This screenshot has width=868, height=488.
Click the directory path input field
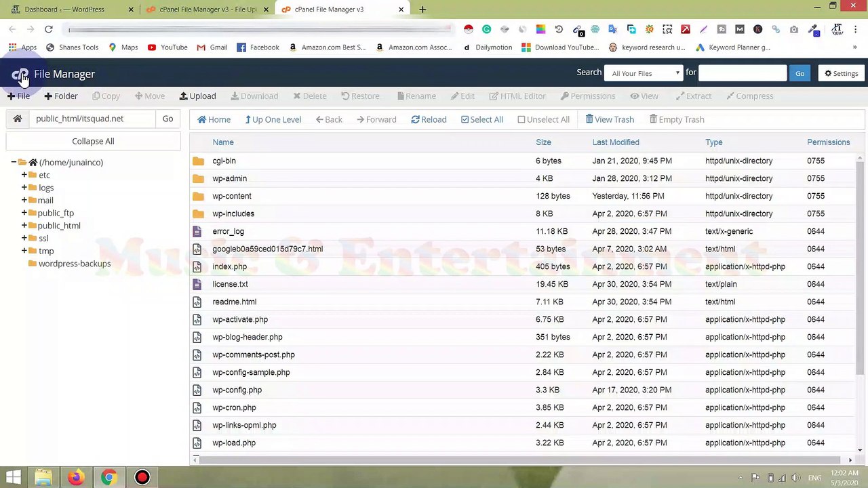pyautogui.click(x=92, y=119)
